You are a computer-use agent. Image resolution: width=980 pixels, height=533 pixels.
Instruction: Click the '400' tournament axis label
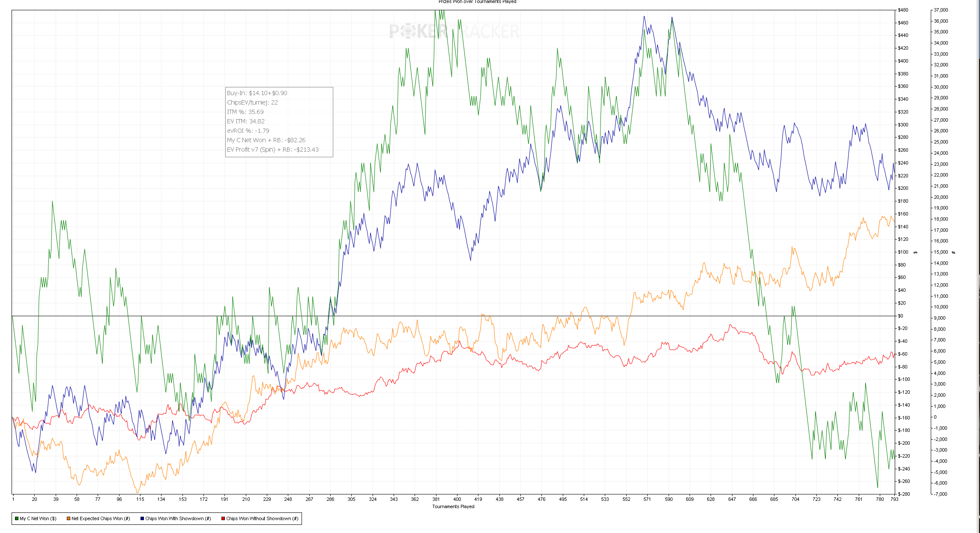click(x=457, y=499)
